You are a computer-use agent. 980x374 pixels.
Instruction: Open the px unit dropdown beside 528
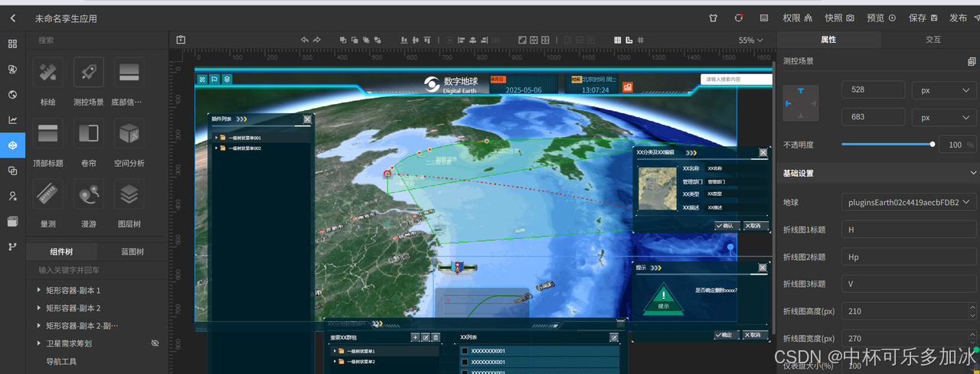tap(944, 90)
